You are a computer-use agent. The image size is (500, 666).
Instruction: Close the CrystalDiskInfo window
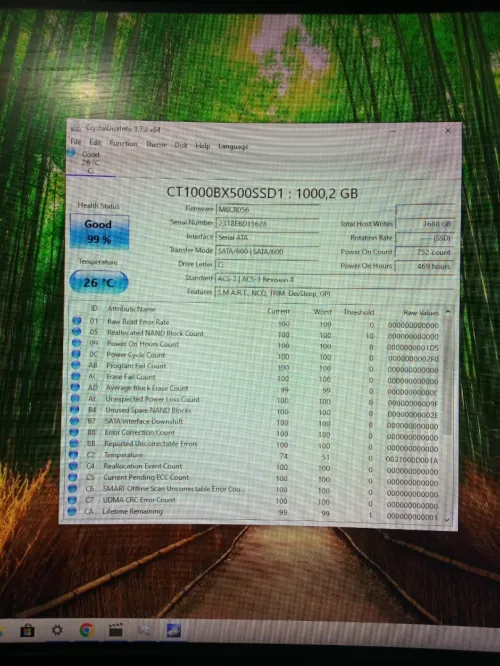point(448,130)
